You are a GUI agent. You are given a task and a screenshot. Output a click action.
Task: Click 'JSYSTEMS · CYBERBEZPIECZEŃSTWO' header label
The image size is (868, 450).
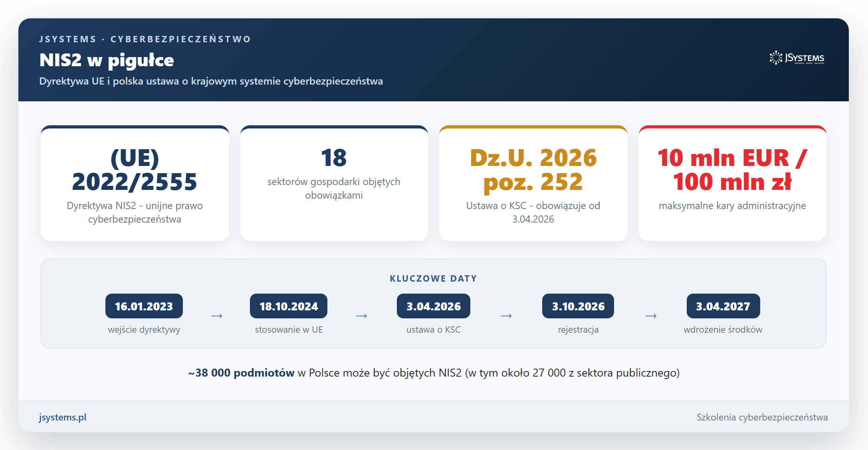(x=145, y=39)
